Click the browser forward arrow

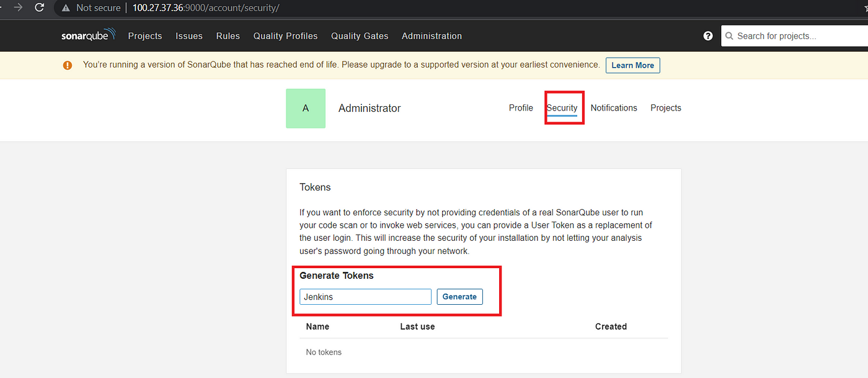tap(19, 7)
